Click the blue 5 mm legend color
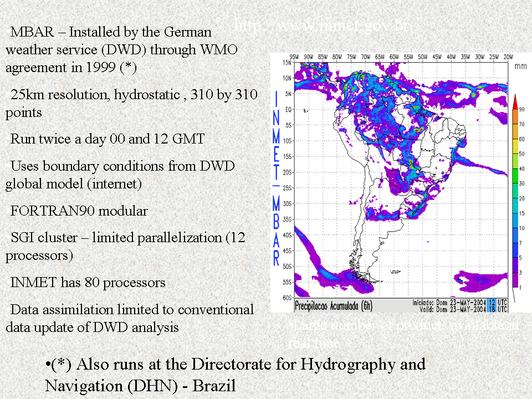Image resolution: width=532 pixels, height=399 pixels. pyautogui.click(x=515, y=250)
